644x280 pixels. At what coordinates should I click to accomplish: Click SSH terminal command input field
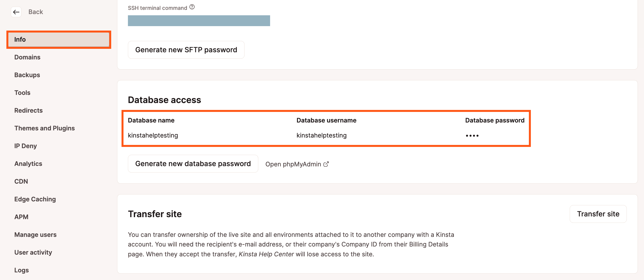click(x=199, y=21)
